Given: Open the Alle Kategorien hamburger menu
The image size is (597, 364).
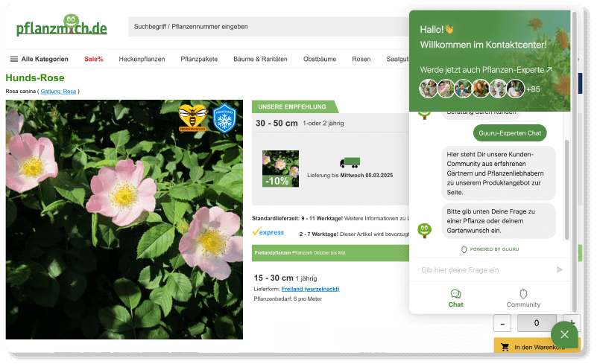Looking at the screenshot, I should coord(39,59).
